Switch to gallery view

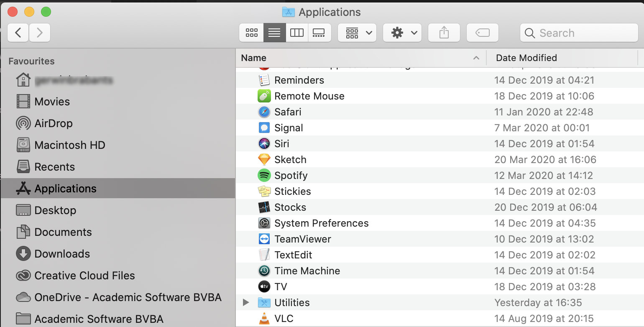pyautogui.click(x=319, y=33)
